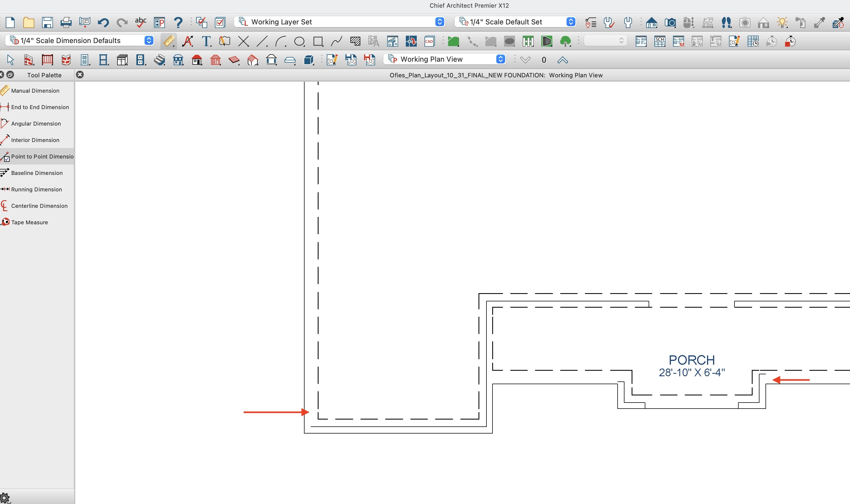Click the green tree Plant tool
Screen dimensions: 850x504
click(x=565, y=41)
